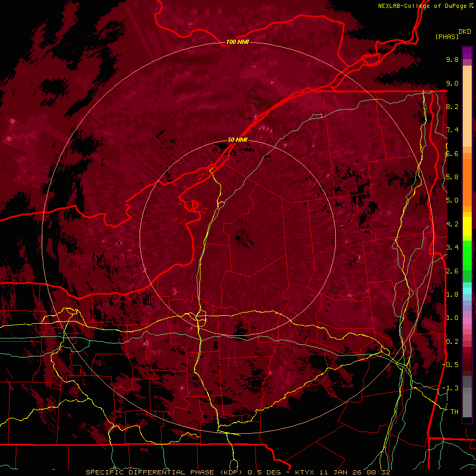The image size is (476, 476).
Task: Pick the cyan segment of the color bar
Action: (x=467, y=291)
